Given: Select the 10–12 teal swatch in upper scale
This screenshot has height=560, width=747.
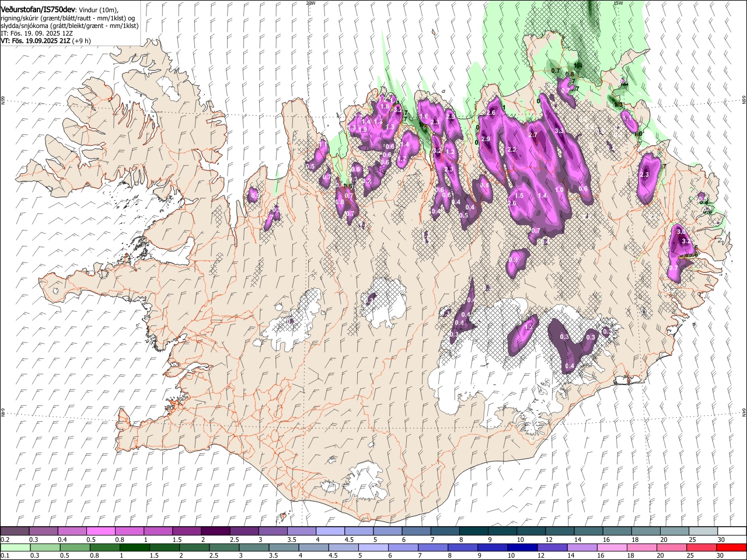Looking at the screenshot, I should pos(531,531).
